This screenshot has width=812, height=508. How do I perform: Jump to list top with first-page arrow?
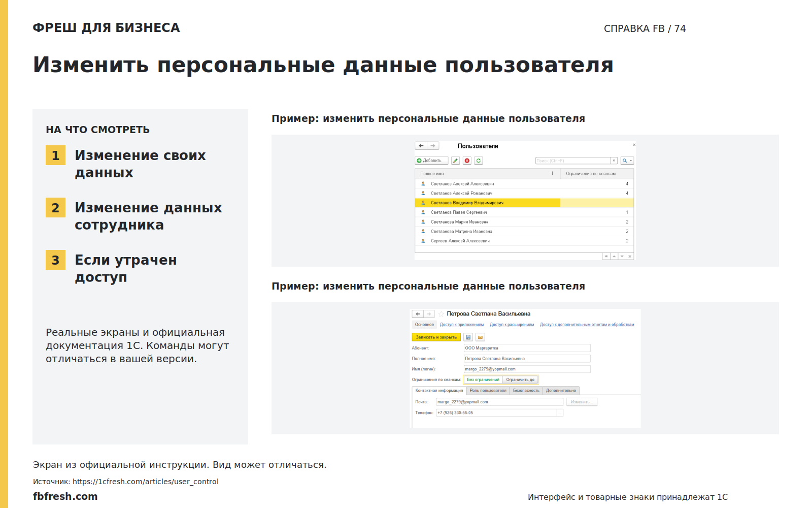(x=606, y=256)
